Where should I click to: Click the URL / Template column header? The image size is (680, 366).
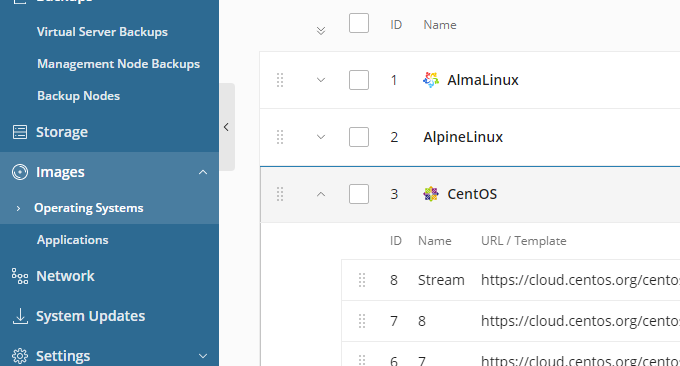point(523,241)
